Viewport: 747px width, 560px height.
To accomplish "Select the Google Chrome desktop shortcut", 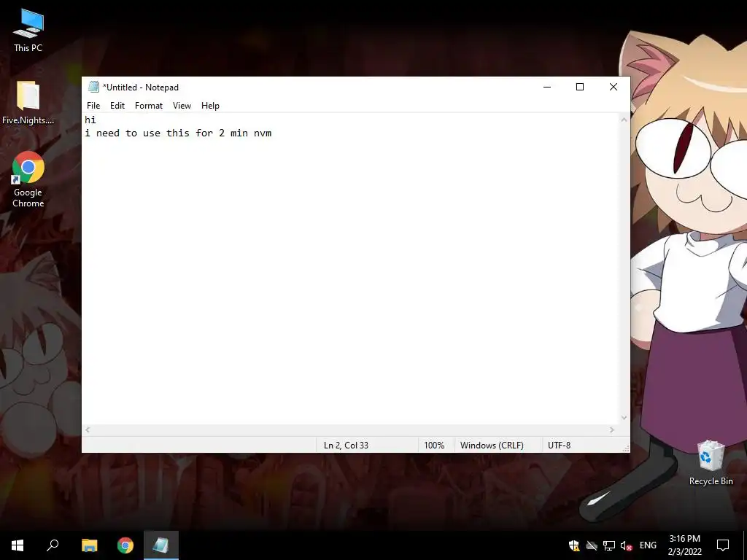I will (28, 179).
